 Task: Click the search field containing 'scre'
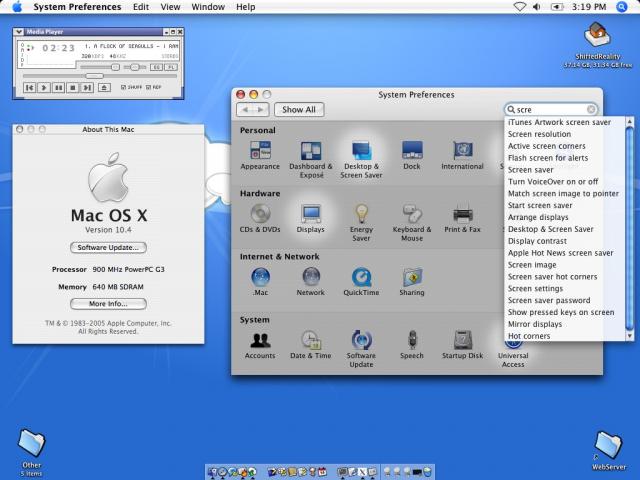[x=551, y=109]
